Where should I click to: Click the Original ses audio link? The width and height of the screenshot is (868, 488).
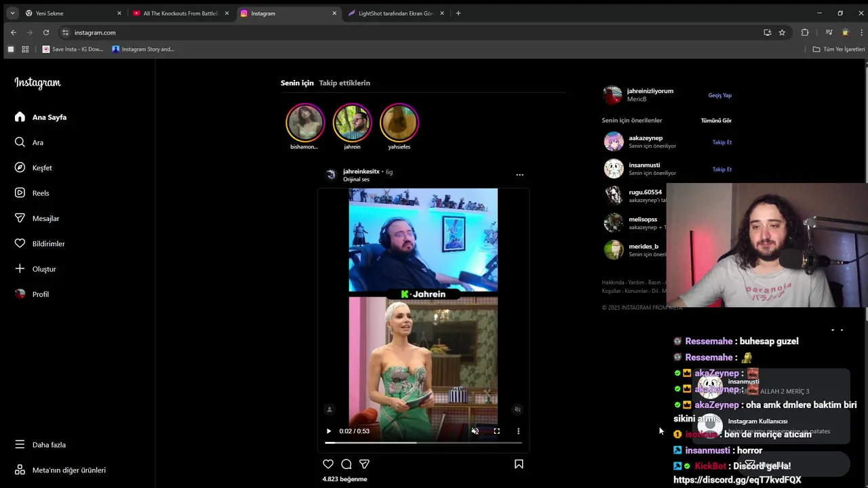(x=356, y=180)
